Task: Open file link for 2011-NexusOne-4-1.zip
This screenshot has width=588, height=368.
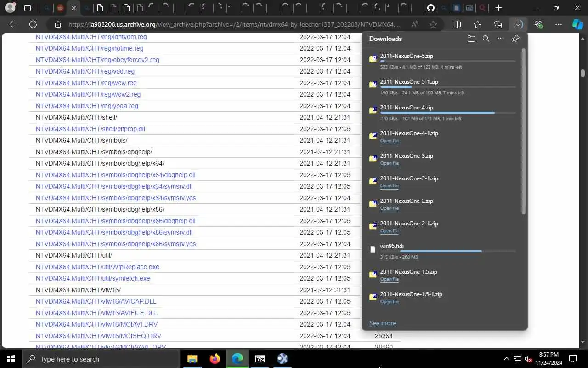Action: (x=389, y=141)
